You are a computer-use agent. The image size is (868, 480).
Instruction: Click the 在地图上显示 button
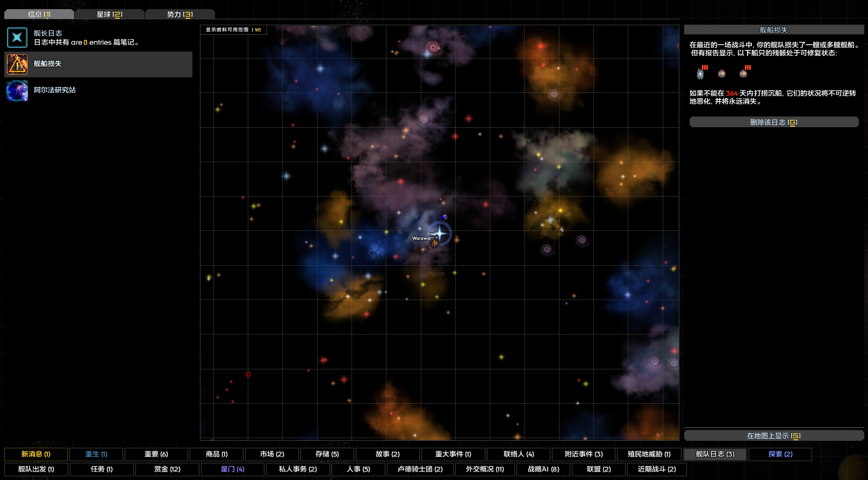(773, 435)
